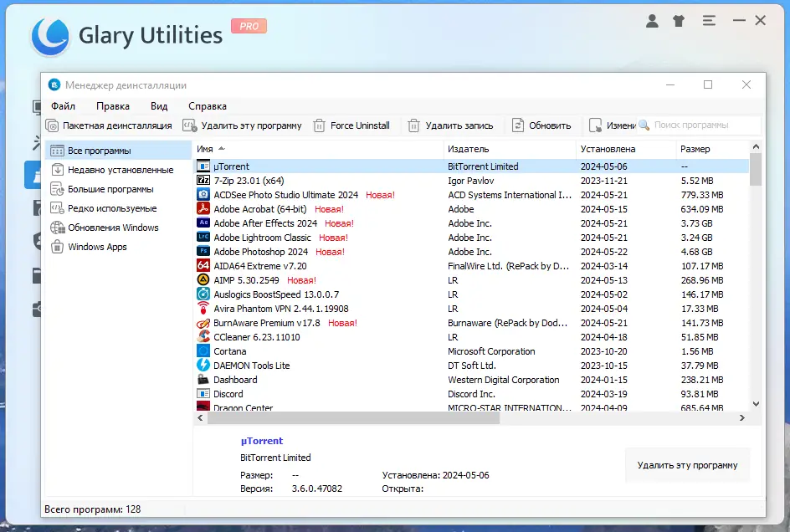Click the Всего программ: 128 status text
The height and width of the screenshot is (532, 790).
point(93,509)
